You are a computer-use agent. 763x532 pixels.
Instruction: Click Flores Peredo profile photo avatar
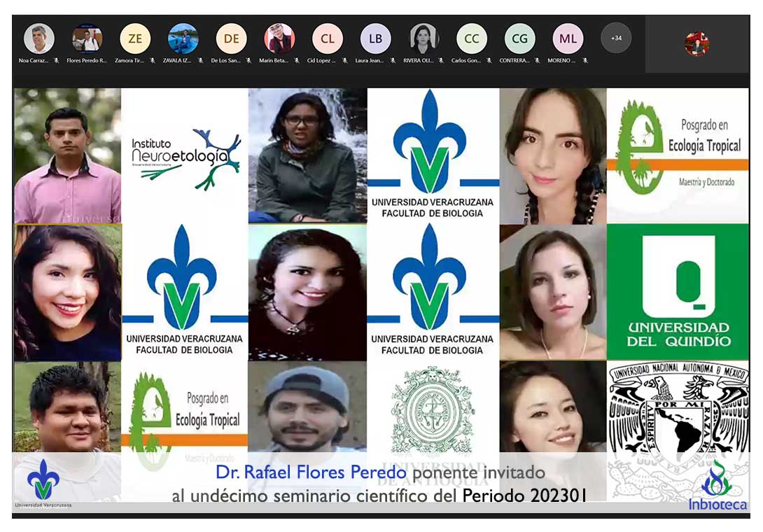pyautogui.click(x=87, y=39)
